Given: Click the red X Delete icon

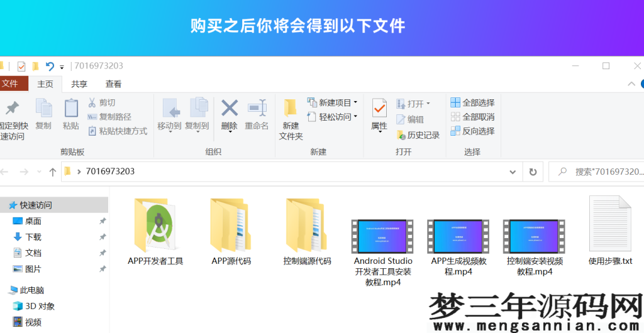Looking at the screenshot, I should pos(229,108).
